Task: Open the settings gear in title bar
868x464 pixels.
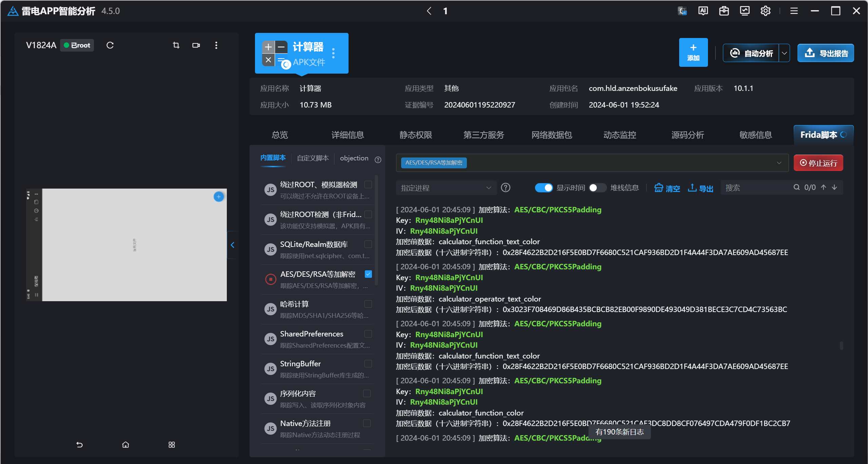Action: 765,11
